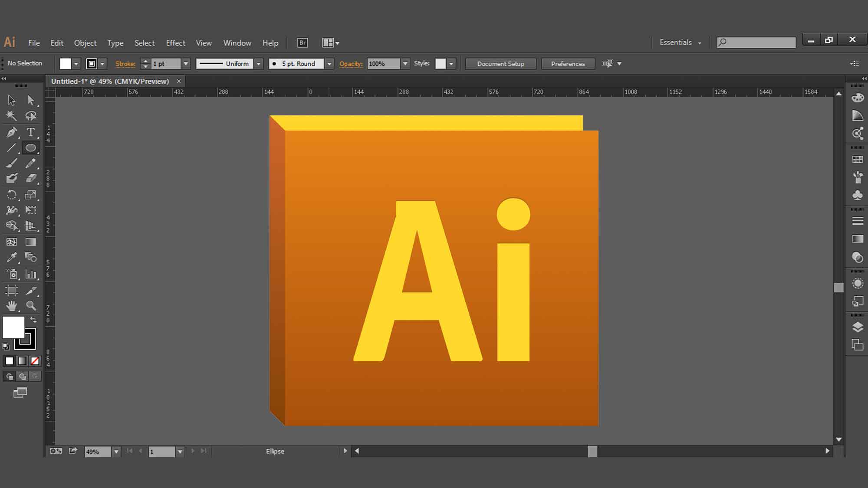
Task: Open the stroke weight dropdown
Action: click(186, 64)
